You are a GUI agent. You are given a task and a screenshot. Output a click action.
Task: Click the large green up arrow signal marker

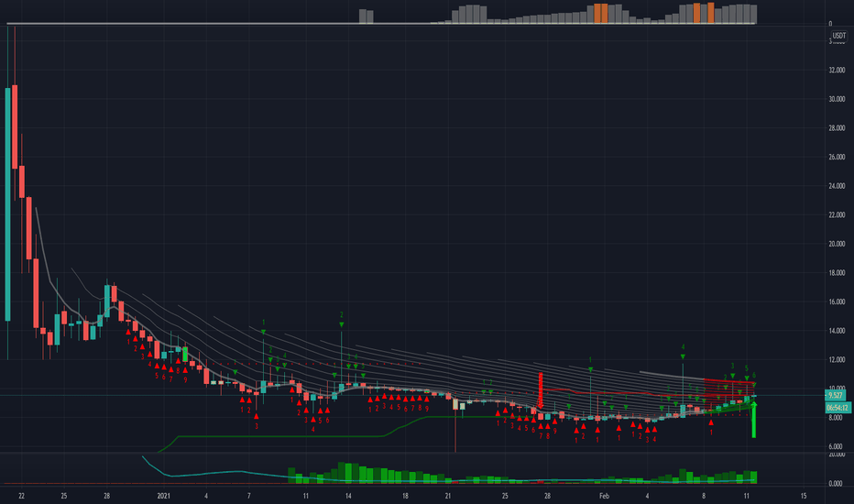pyautogui.click(x=754, y=420)
